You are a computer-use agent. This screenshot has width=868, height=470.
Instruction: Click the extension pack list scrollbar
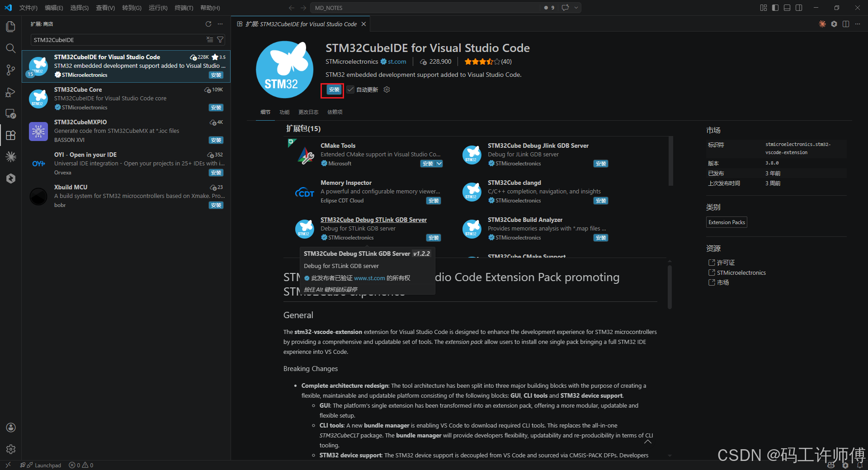[x=671, y=161]
